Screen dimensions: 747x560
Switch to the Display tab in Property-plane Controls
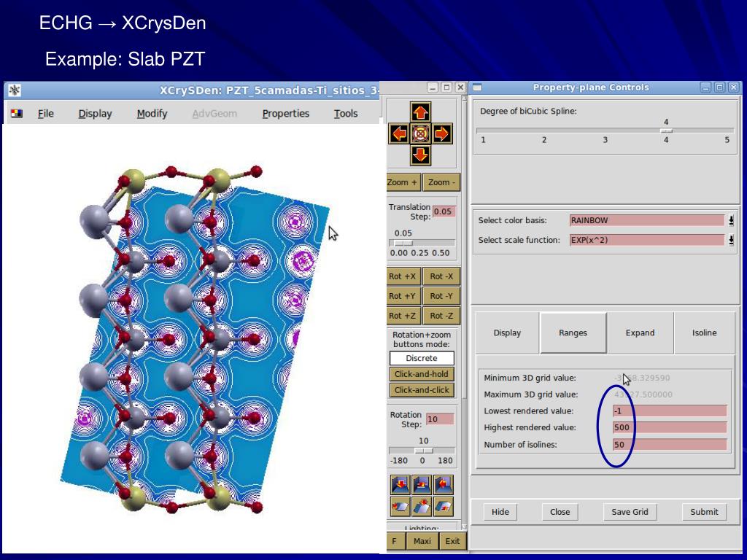coord(507,332)
